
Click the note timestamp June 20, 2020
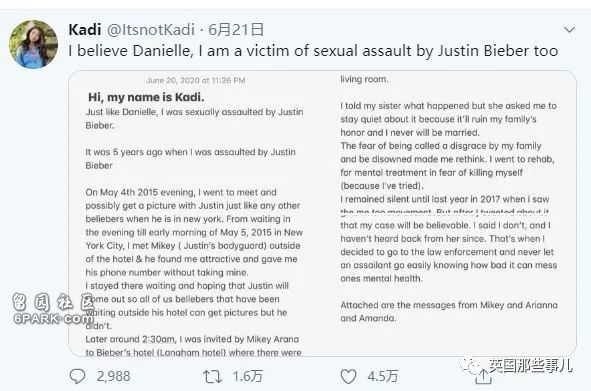coord(196,80)
